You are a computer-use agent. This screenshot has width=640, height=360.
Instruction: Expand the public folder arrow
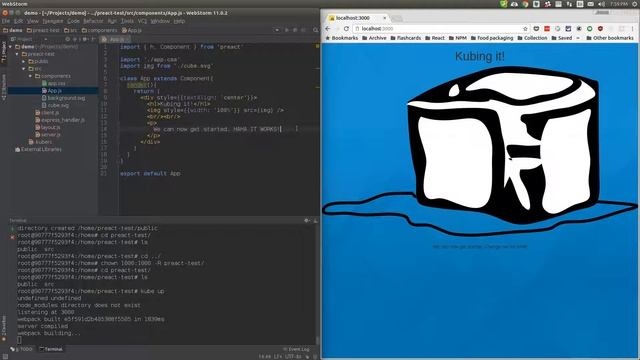[24, 61]
